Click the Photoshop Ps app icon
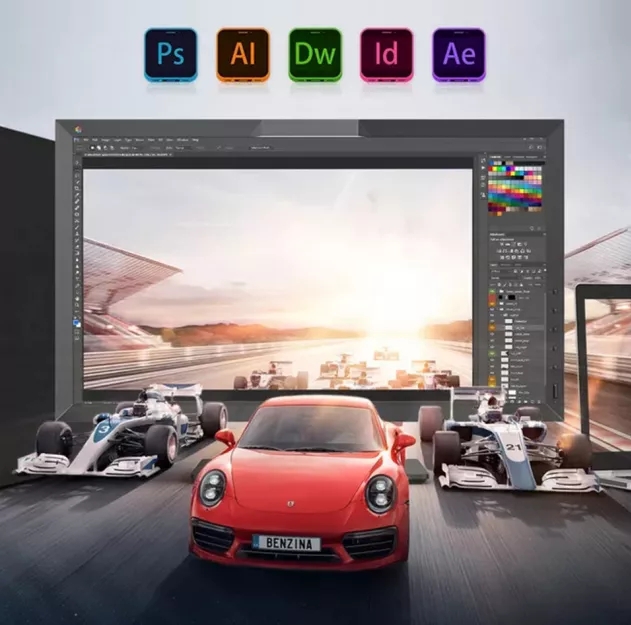Image resolution: width=631 pixels, height=625 pixels. (x=171, y=54)
